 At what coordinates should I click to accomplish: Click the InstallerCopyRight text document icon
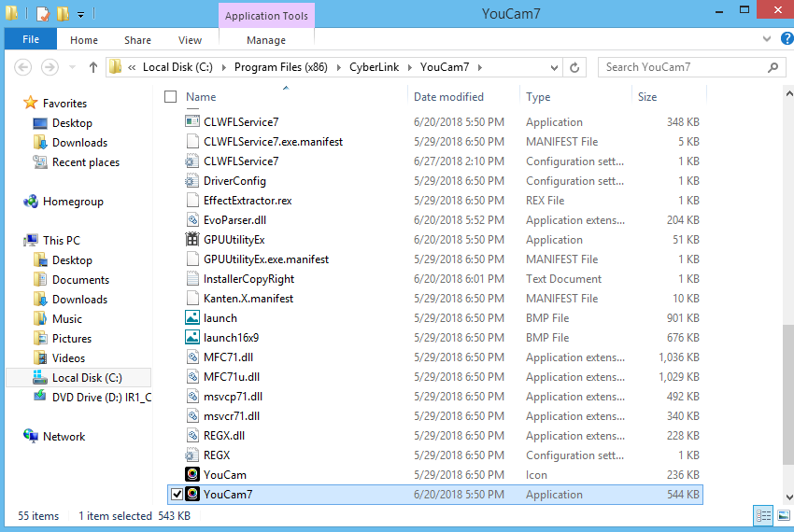click(x=191, y=278)
